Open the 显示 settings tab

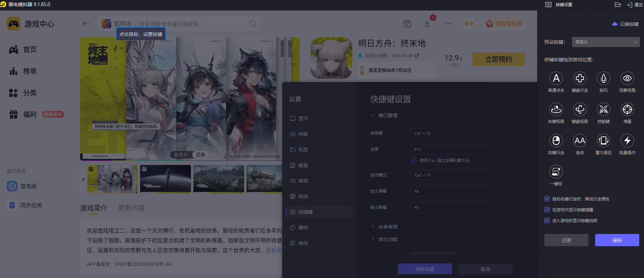pos(319,119)
